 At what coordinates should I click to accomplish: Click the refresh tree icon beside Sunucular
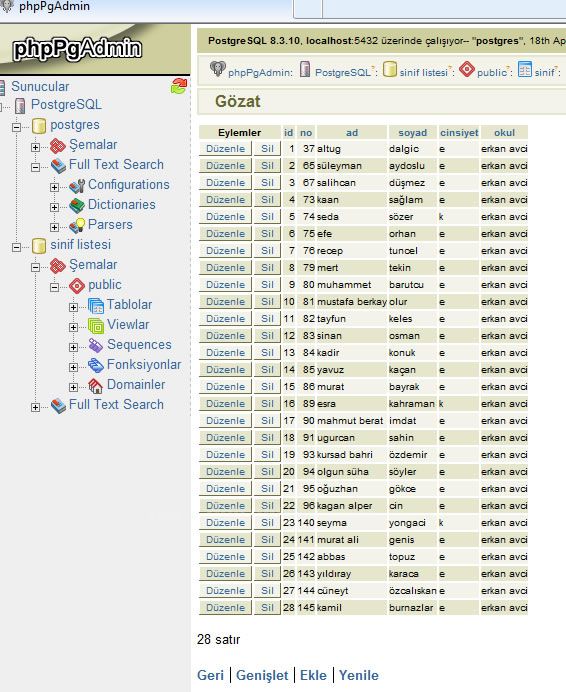[x=179, y=86]
